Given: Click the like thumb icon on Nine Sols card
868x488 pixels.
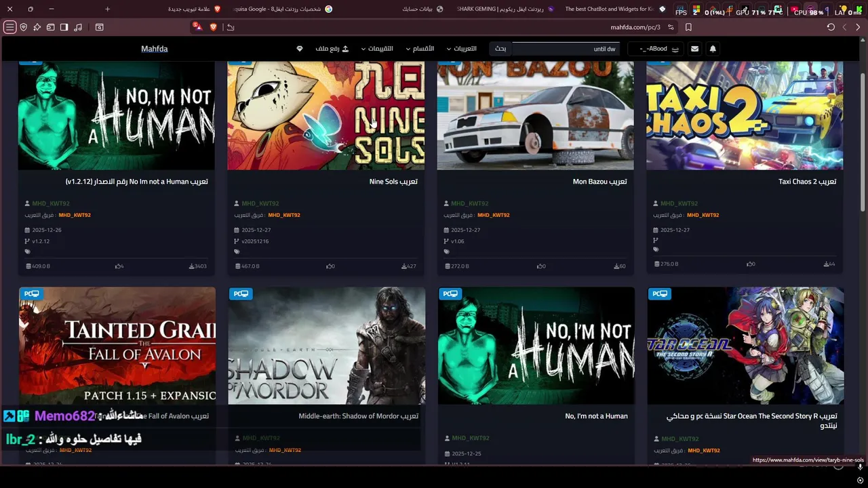Looking at the screenshot, I should point(329,266).
